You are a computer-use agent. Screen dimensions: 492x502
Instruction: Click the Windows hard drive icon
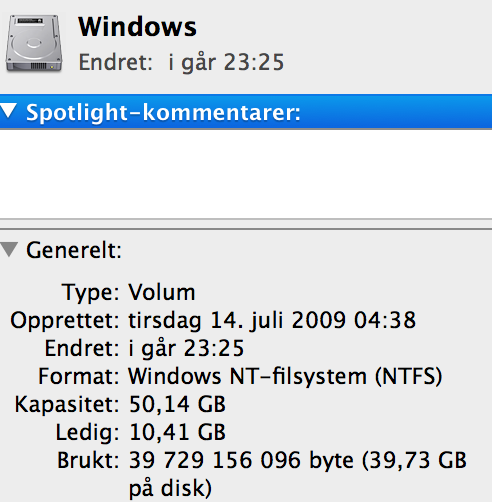[34, 43]
